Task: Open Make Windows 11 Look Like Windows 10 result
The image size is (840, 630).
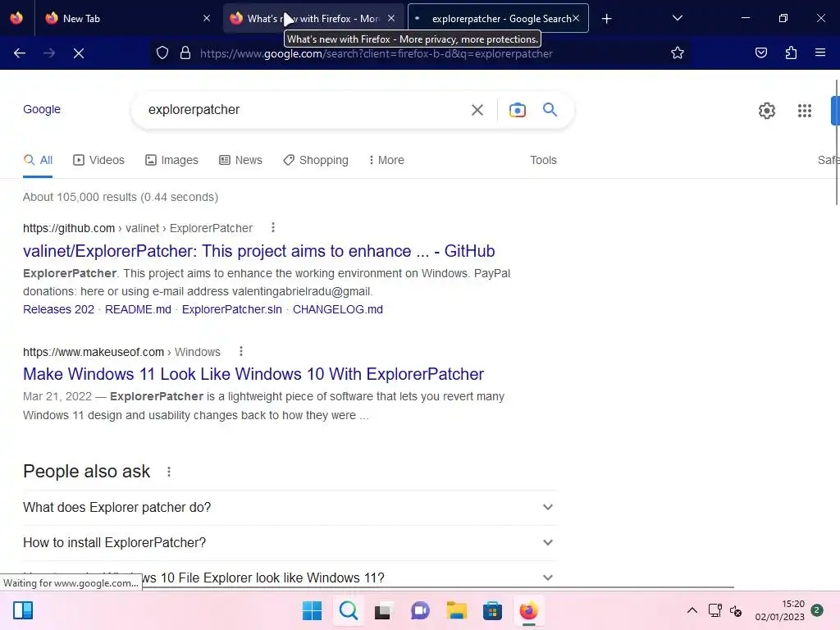Action: click(x=253, y=374)
